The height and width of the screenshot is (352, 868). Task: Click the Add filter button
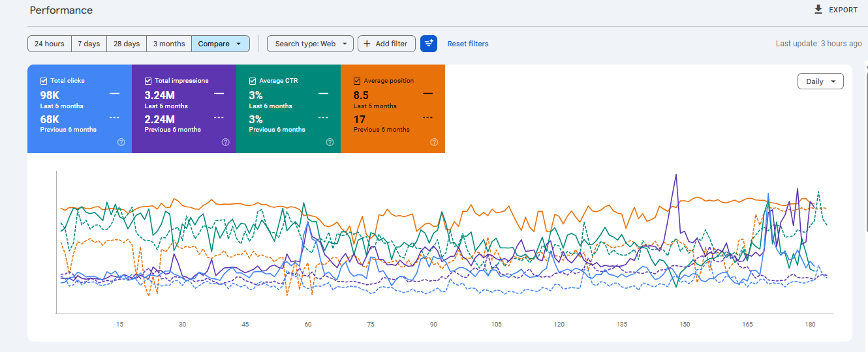pyautogui.click(x=386, y=44)
